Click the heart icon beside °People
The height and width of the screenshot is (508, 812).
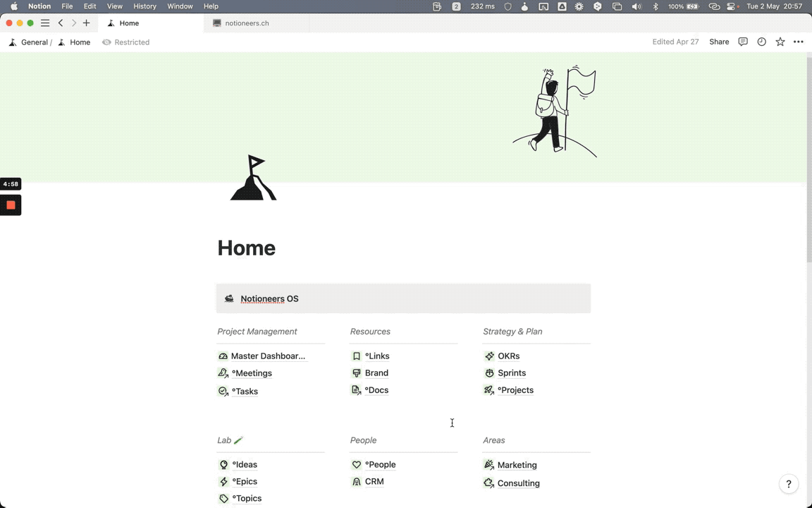point(356,465)
